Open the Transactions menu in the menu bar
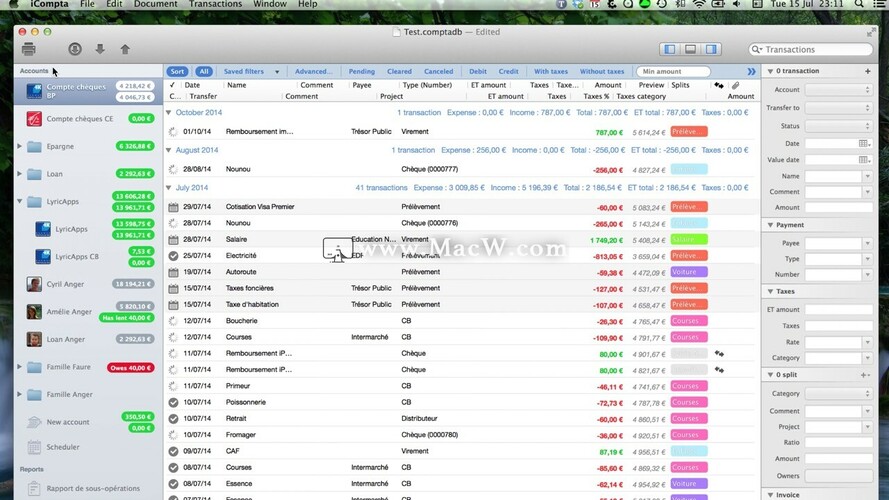The image size is (889, 500). (x=215, y=4)
